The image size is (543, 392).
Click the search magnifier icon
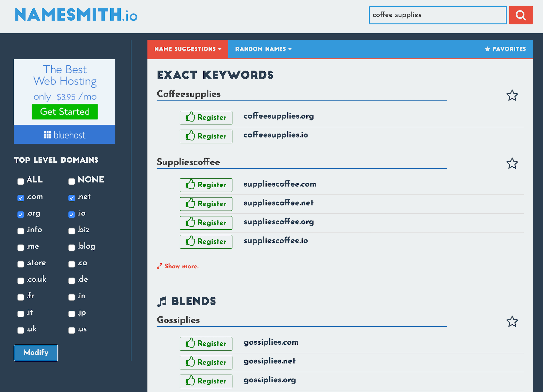click(x=521, y=15)
